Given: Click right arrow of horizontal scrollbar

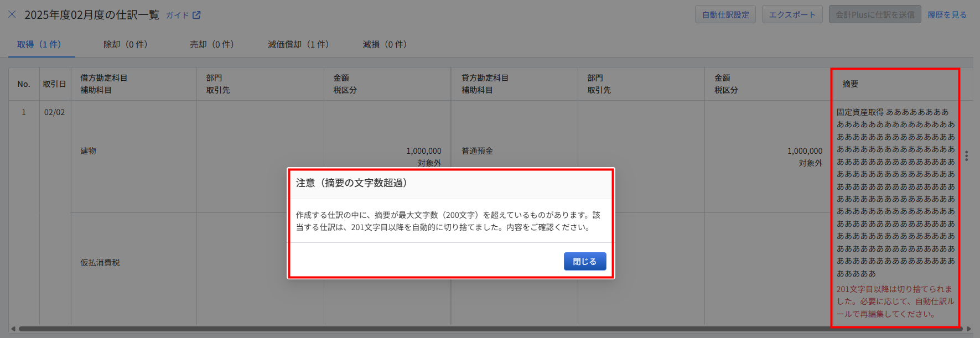Looking at the screenshot, I should point(968,329).
